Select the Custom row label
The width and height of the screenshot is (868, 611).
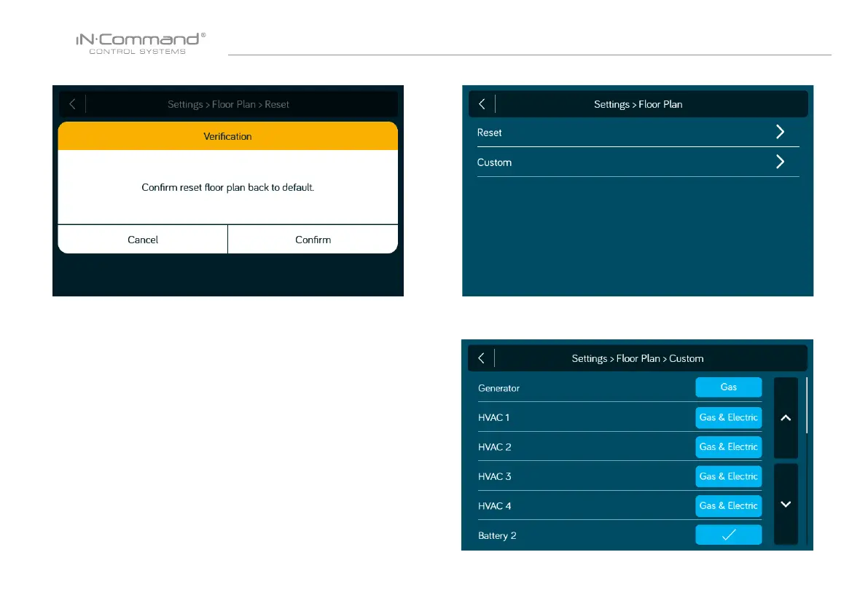coord(494,162)
